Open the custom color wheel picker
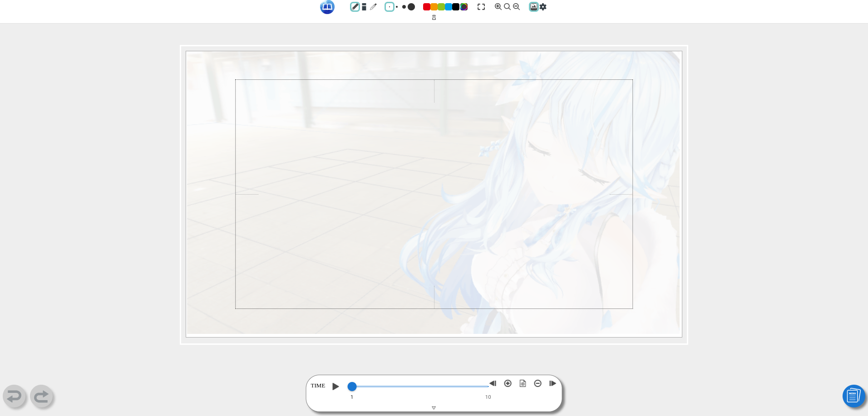 pyautogui.click(x=464, y=7)
